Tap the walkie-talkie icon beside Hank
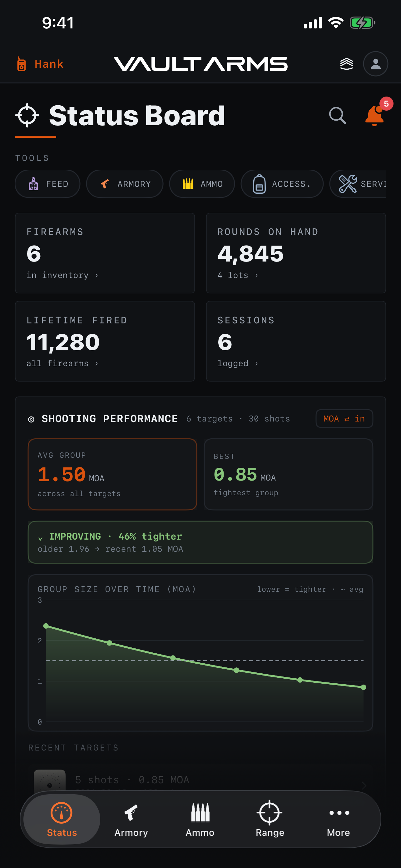 coord(22,64)
